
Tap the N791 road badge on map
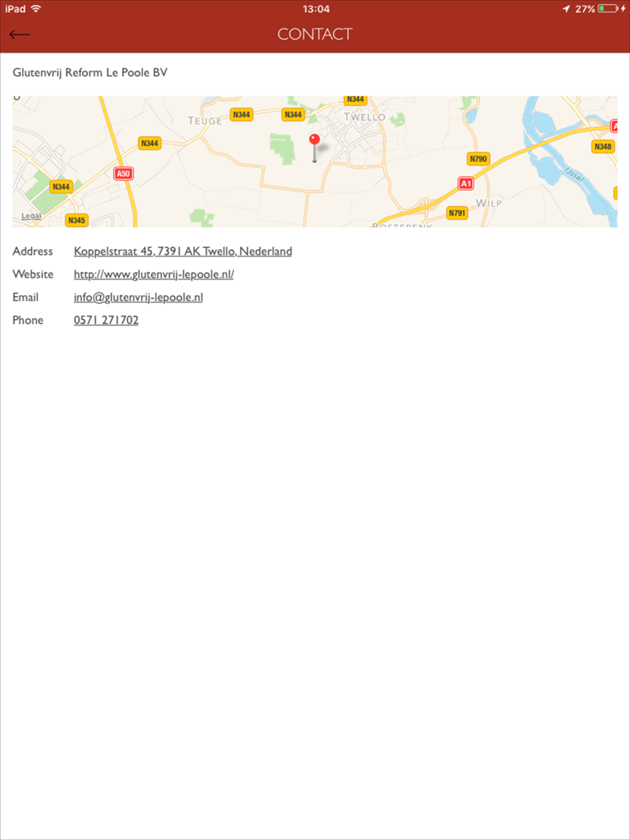pos(457,213)
